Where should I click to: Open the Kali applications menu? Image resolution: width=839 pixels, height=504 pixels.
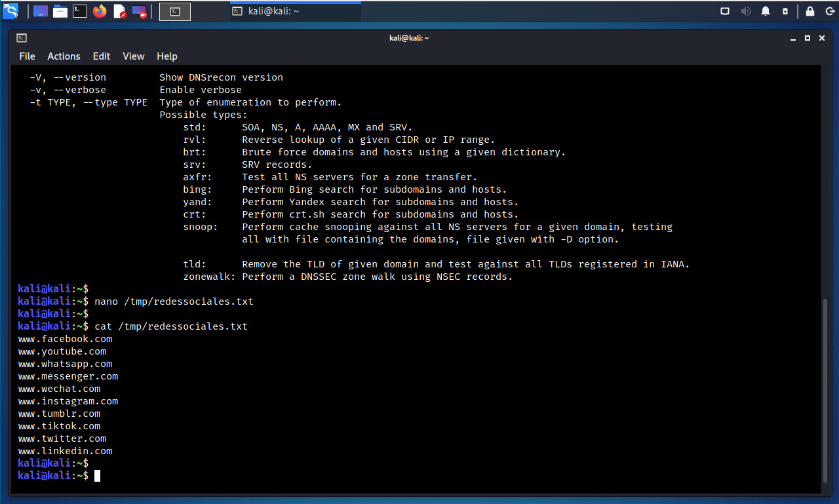[x=11, y=11]
